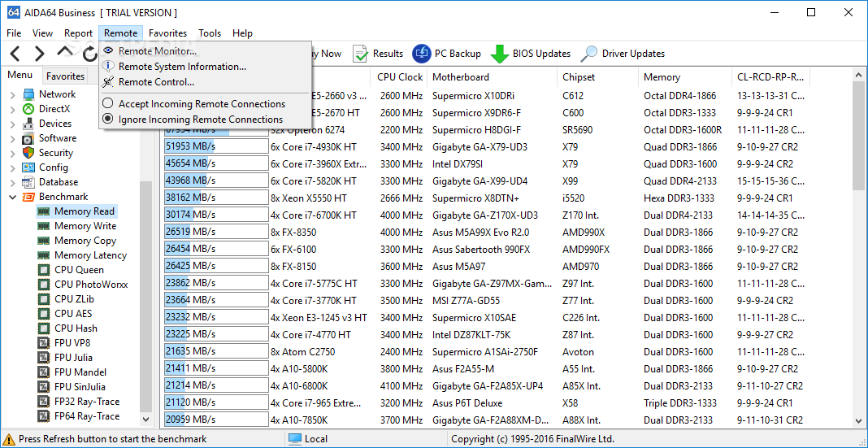
Task: Open the View menu
Action: [x=42, y=33]
